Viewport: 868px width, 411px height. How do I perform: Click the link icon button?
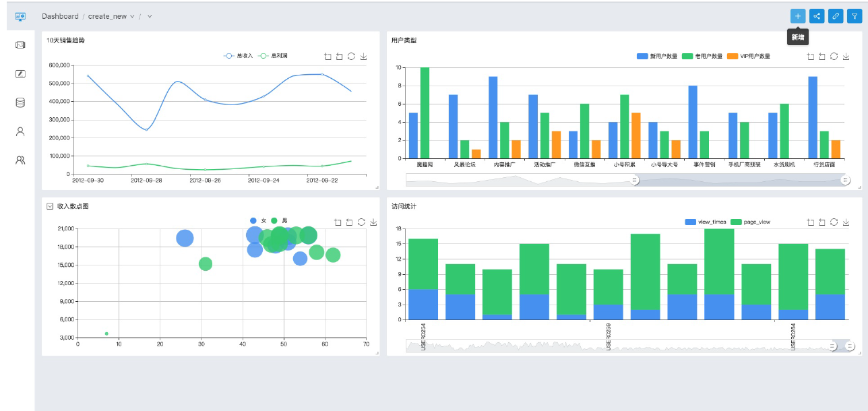point(836,16)
